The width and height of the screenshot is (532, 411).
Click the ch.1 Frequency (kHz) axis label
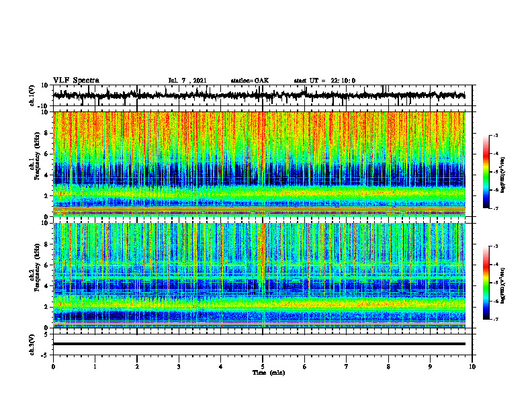pyautogui.click(x=35, y=156)
